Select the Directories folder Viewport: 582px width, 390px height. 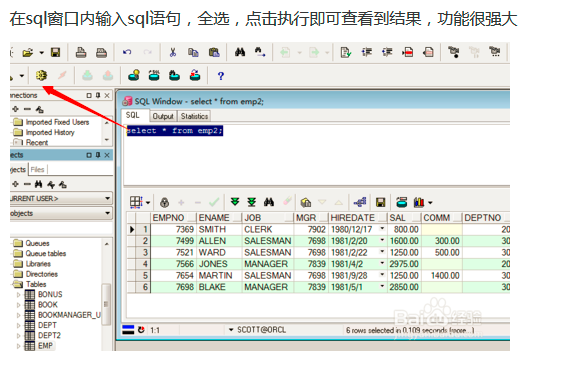coord(42,274)
